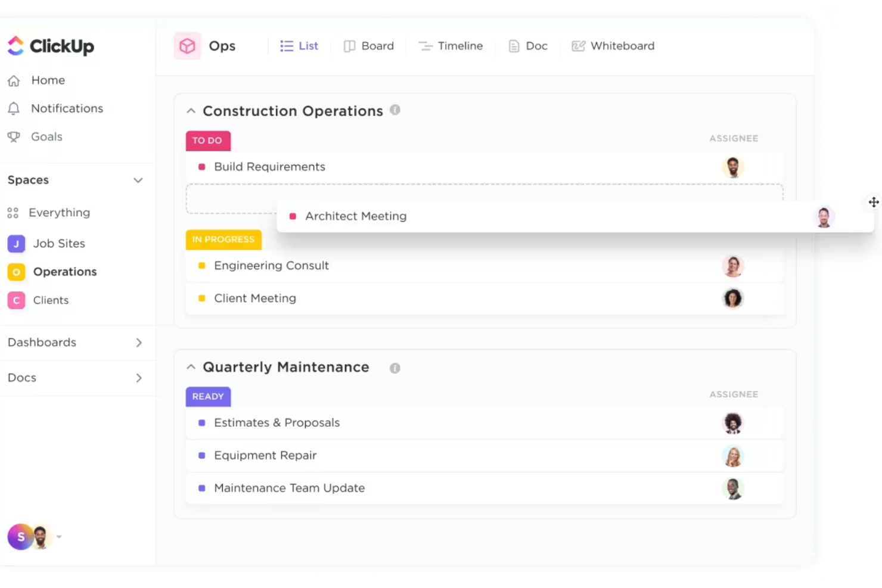Screen dimensions: 882x588
Task: Click Quarterly Maintenance info icon
Action: click(x=395, y=368)
